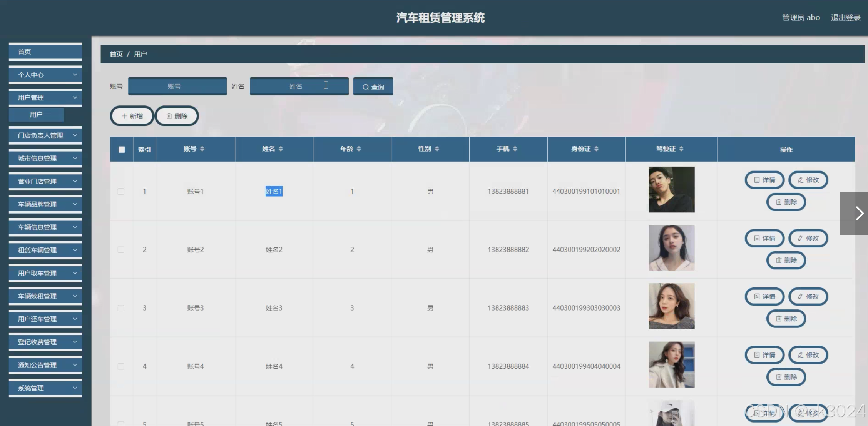Open 详情 for the row with 账号1
Image resolution: width=868 pixels, height=426 pixels.
point(764,180)
